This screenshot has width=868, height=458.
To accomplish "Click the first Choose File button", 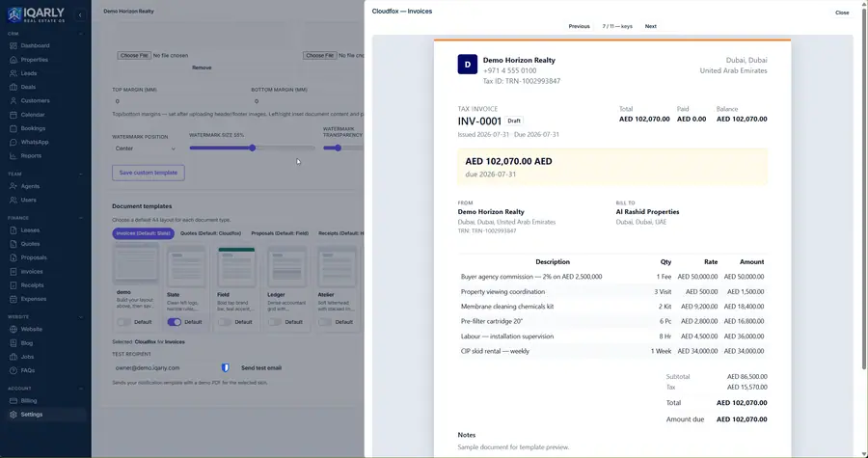I will 134,55.
